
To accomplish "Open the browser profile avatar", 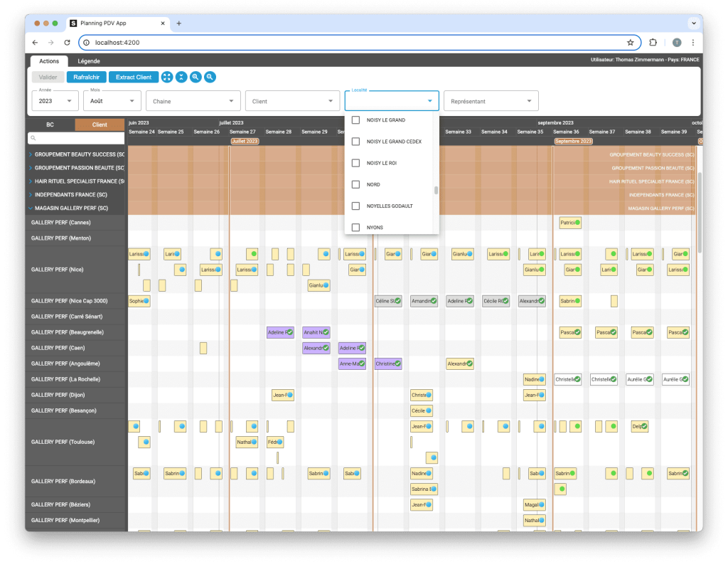I will tap(677, 42).
